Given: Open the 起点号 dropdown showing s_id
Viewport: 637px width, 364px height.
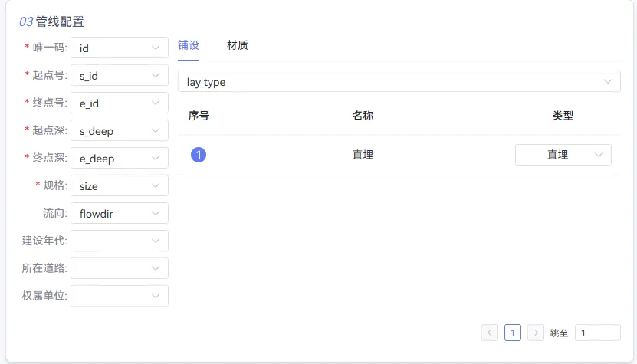Looking at the screenshot, I should 120,76.
